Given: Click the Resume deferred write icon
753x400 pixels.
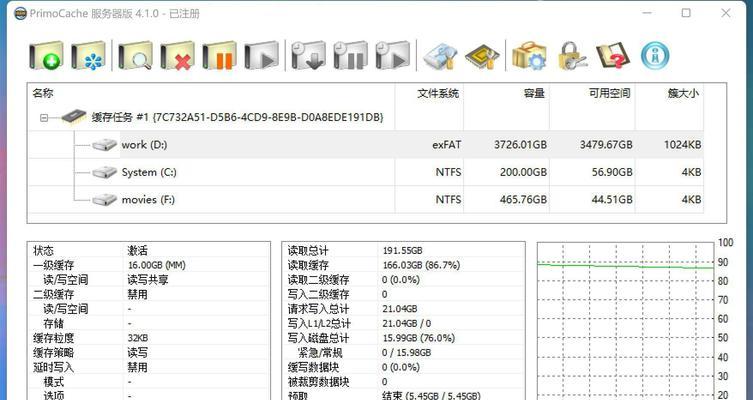Looking at the screenshot, I should 392,56.
